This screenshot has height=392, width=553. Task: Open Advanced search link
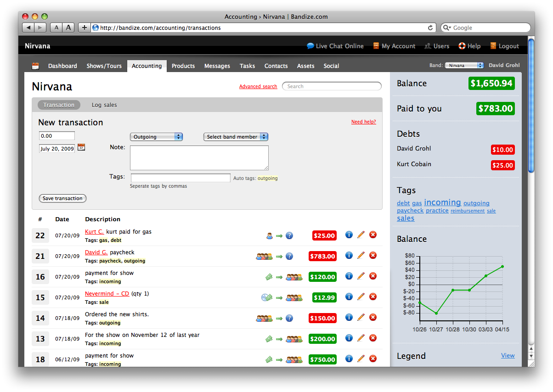pyautogui.click(x=258, y=86)
